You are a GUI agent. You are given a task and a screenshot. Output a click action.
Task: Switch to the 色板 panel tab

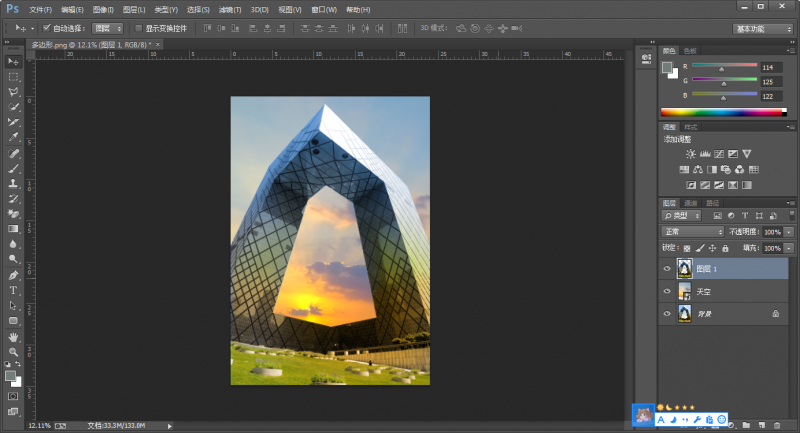coord(690,50)
